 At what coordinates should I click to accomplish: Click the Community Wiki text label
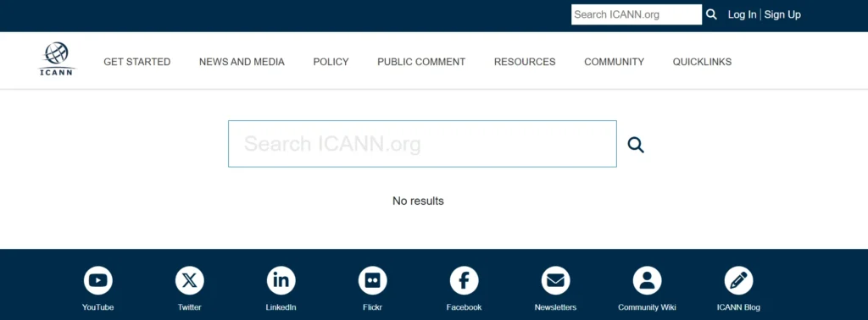[x=647, y=307]
